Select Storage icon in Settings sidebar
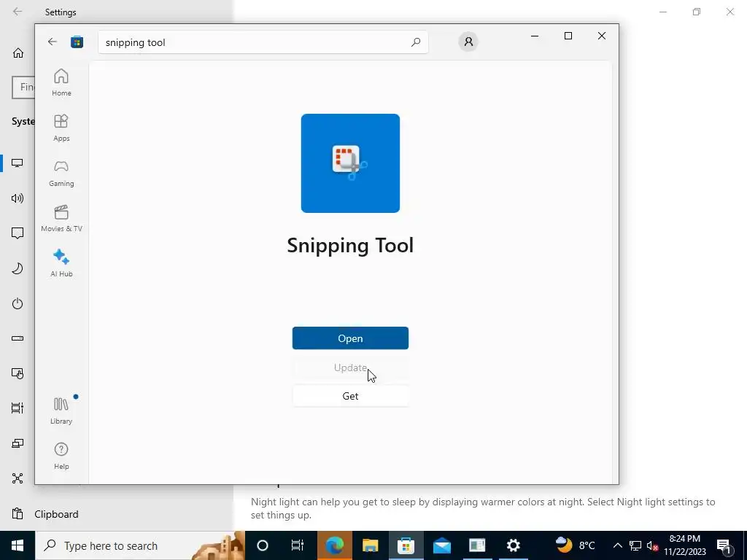Viewport: 747px width, 560px height. point(18,338)
